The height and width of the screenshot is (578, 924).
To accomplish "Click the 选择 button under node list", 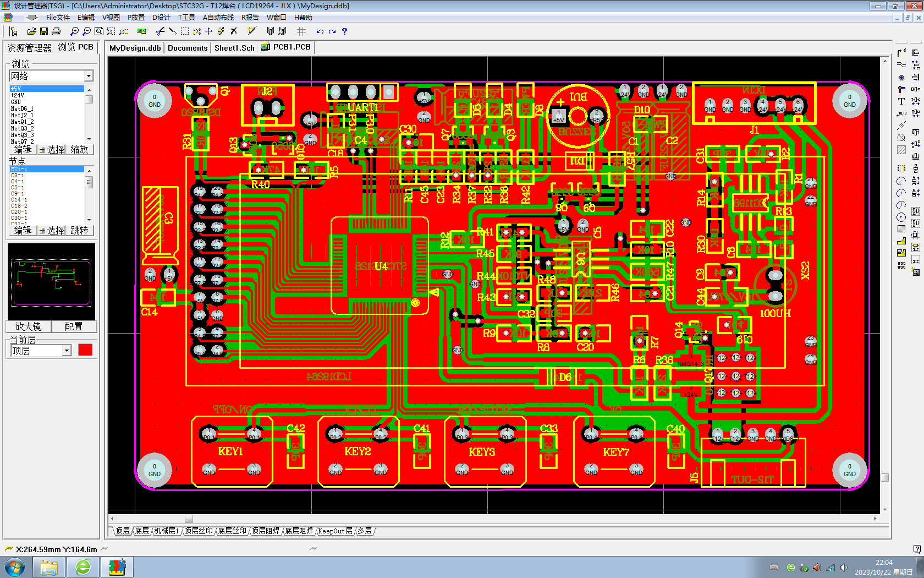I will coord(52,230).
